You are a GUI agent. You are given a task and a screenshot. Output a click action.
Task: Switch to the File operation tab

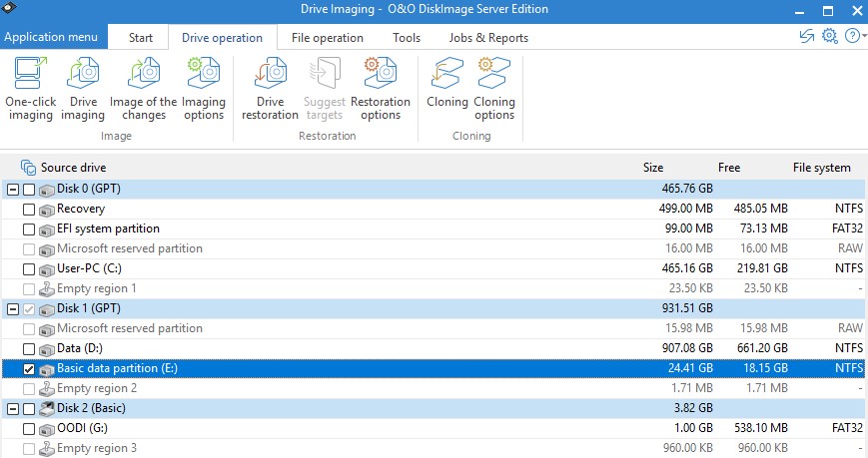[x=327, y=38]
